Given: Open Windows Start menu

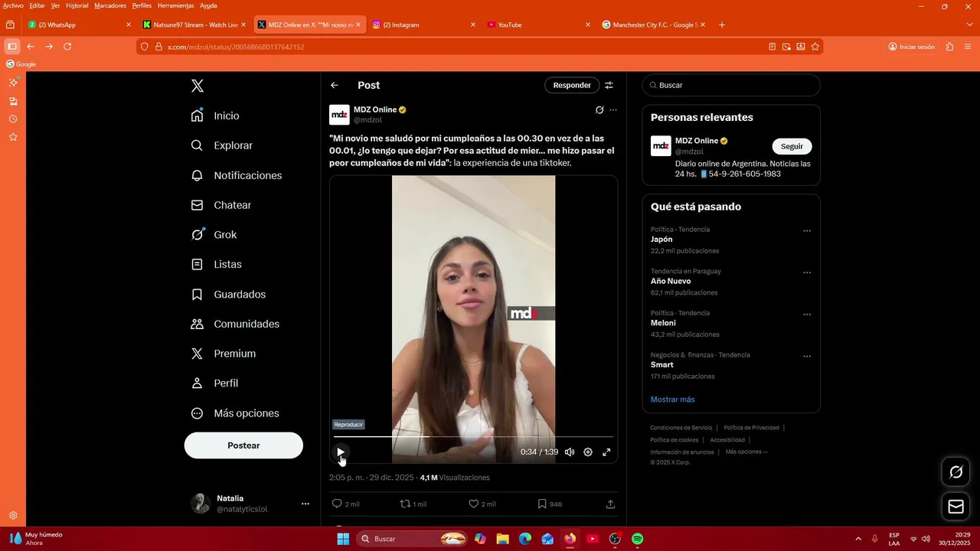Looking at the screenshot, I should click(343, 539).
